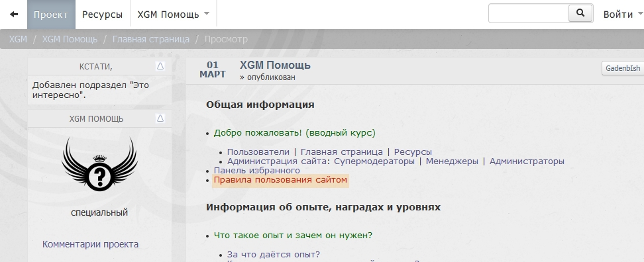The image size is (644, 262).
Task: Open the Администраторы link
Action: (x=527, y=161)
